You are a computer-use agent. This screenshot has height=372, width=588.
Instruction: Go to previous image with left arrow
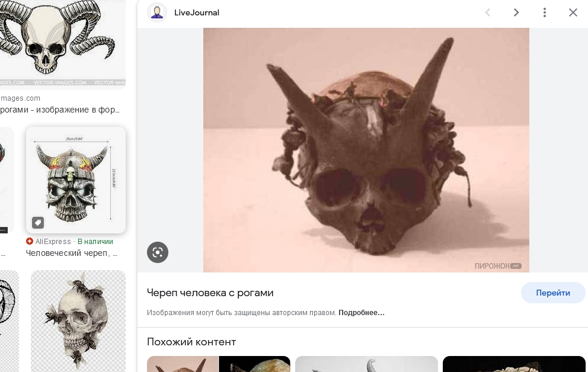pyautogui.click(x=487, y=12)
